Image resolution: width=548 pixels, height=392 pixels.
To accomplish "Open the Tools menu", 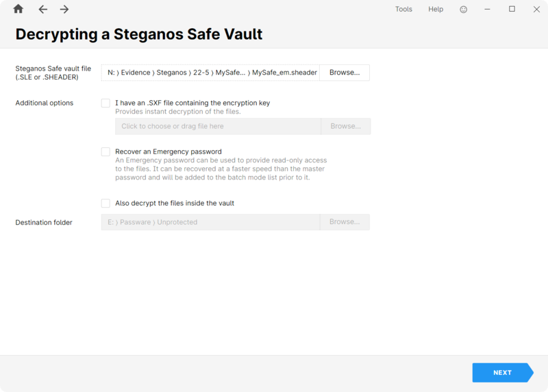I will tap(403, 10).
